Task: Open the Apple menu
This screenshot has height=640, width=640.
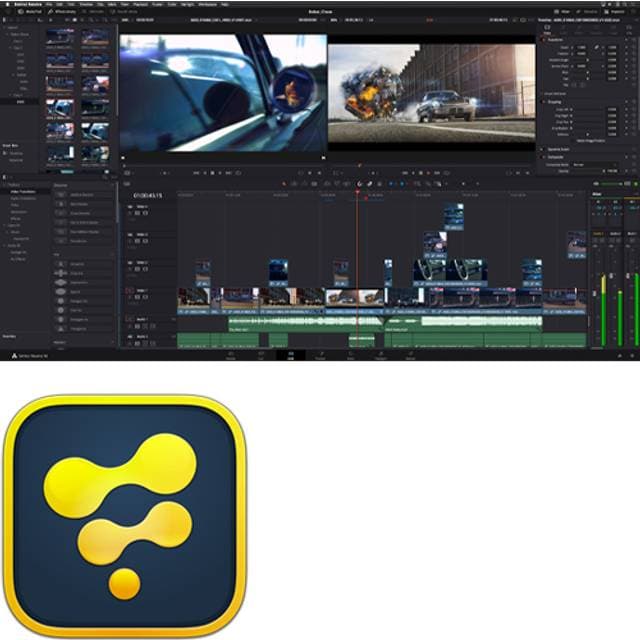Action: tap(7, 4)
